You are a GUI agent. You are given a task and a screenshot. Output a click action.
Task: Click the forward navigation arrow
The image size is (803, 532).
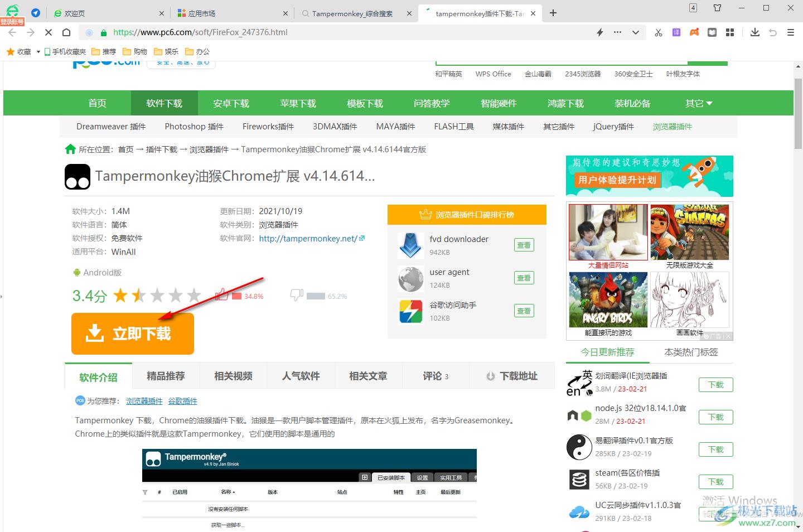31,32
